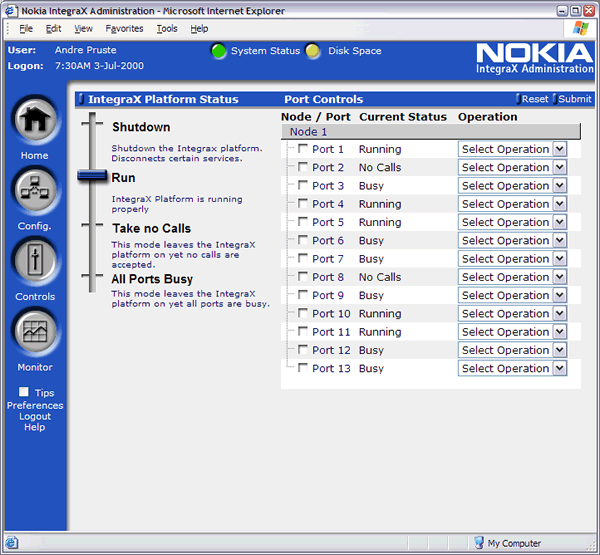Open the View menu

coord(83,29)
